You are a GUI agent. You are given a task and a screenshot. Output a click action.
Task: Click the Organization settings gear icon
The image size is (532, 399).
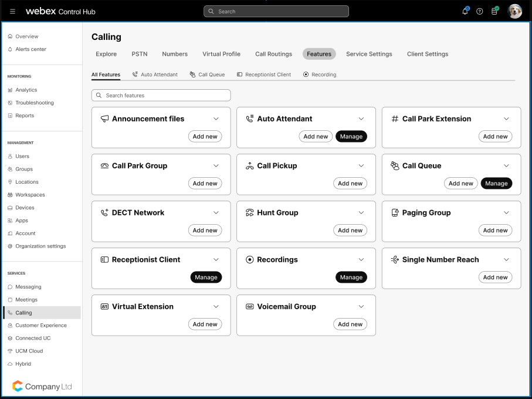click(10, 246)
